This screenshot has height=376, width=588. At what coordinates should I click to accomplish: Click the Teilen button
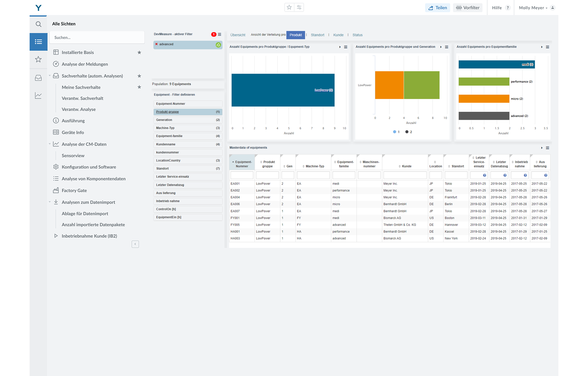pos(438,8)
